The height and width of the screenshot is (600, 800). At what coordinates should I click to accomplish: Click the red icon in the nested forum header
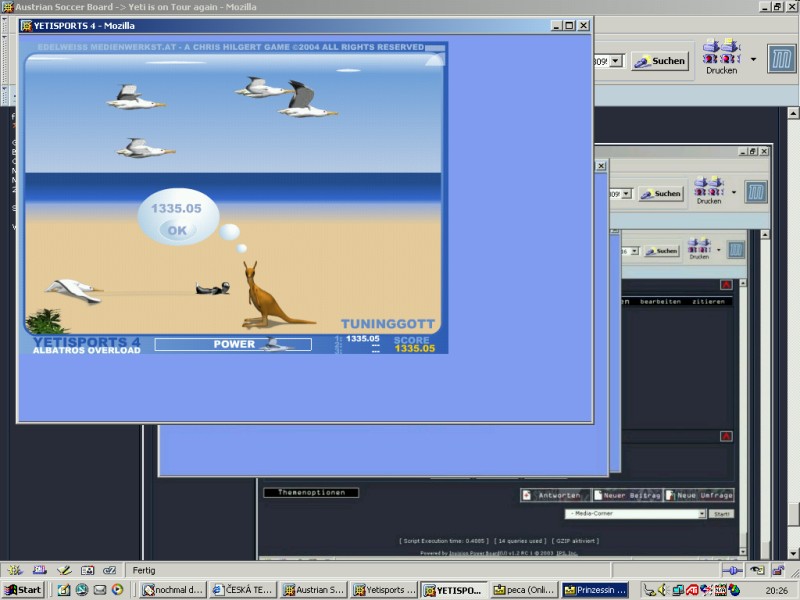click(x=726, y=285)
